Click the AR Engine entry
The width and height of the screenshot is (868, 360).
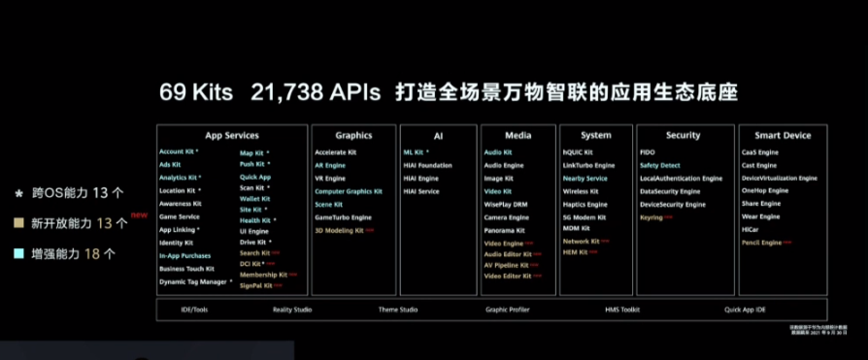pyautogui.click(x=330, y=165)
